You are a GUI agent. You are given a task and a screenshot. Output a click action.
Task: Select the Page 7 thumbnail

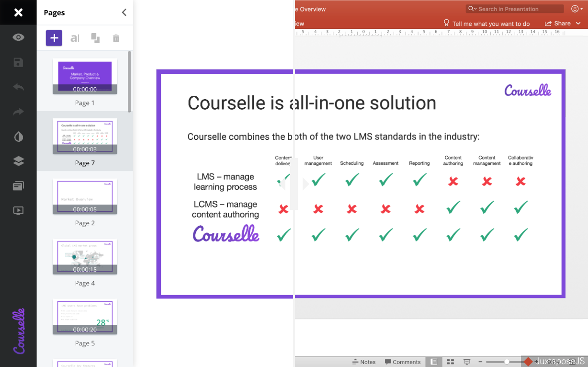[85, 136]
